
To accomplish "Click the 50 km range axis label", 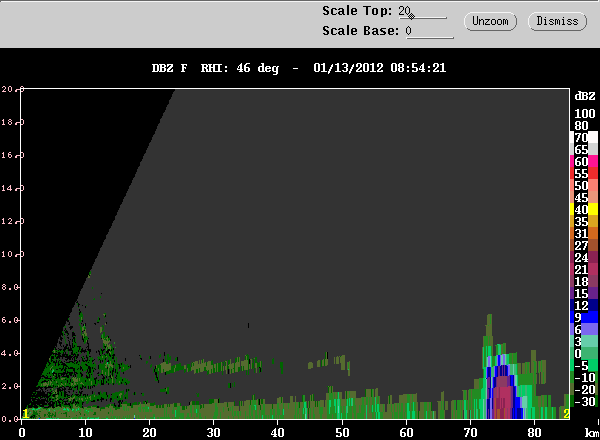I will (x=343, y=432).
